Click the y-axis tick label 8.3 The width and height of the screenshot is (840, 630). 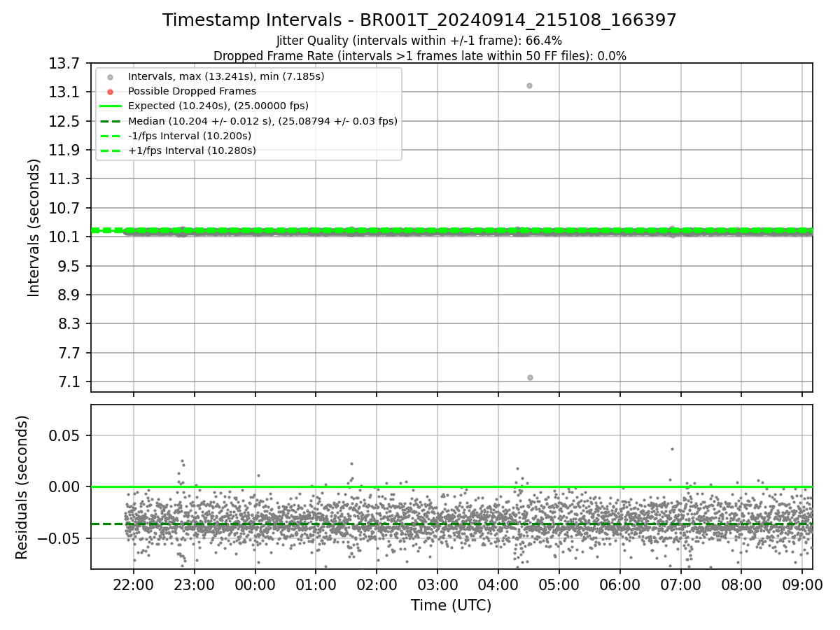point(70,324)
